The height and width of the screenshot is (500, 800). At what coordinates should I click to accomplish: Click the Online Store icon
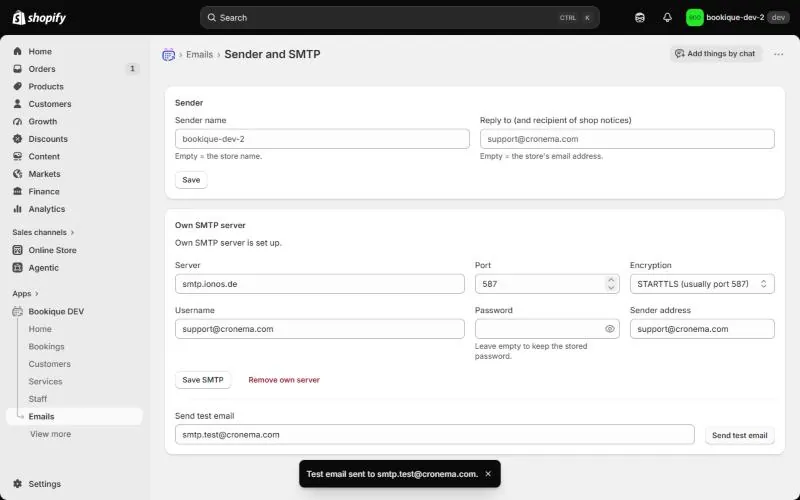tap(18, 250)
